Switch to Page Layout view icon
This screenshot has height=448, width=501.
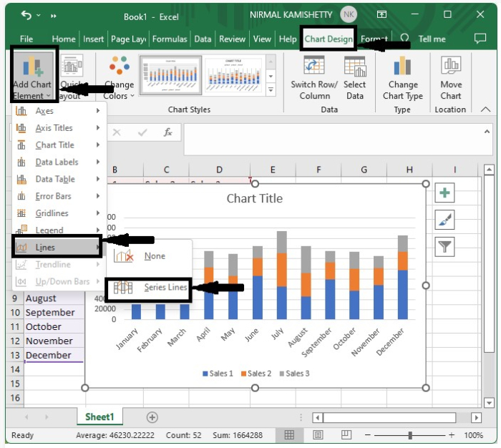tap(318, 435)
